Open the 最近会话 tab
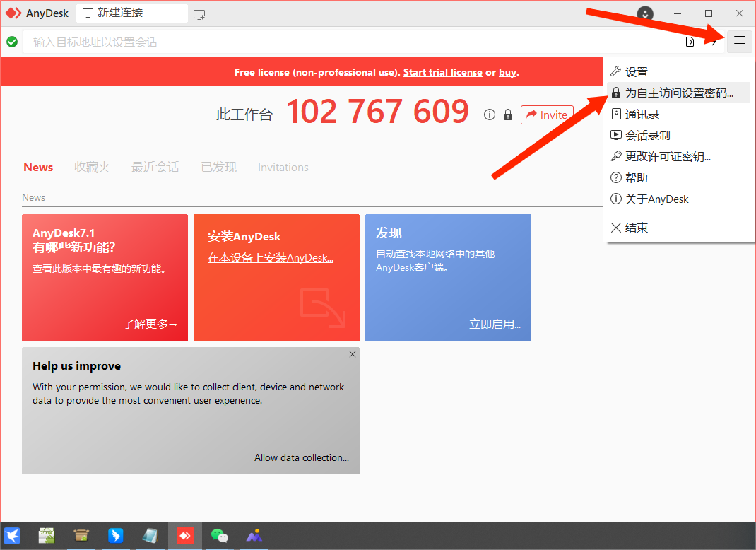The image size is (756, 550). click(x=155, y=167)
